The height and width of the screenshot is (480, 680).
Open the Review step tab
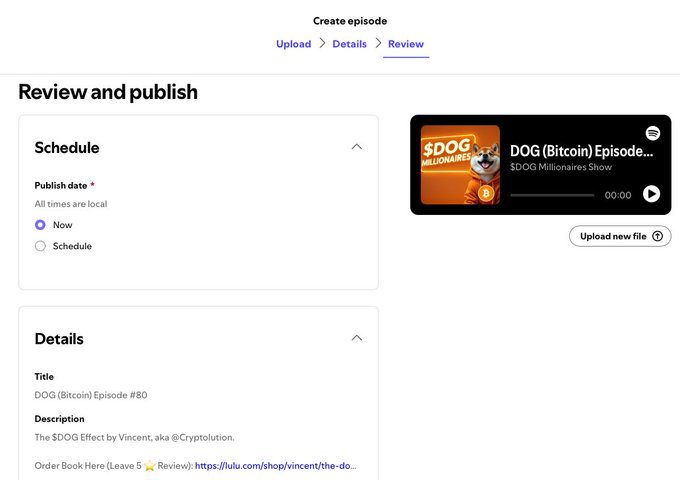pos(406,44)
